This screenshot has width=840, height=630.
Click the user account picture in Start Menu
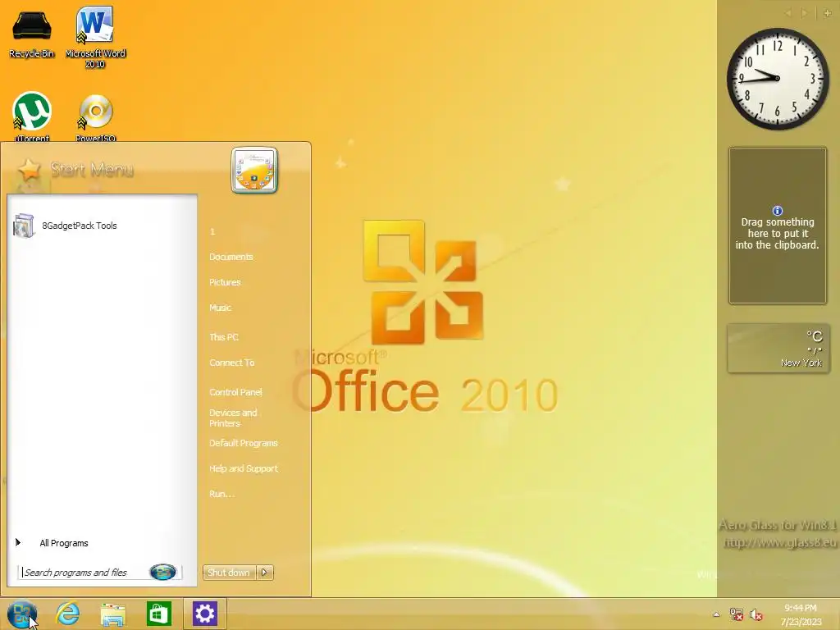pos(254,170)
